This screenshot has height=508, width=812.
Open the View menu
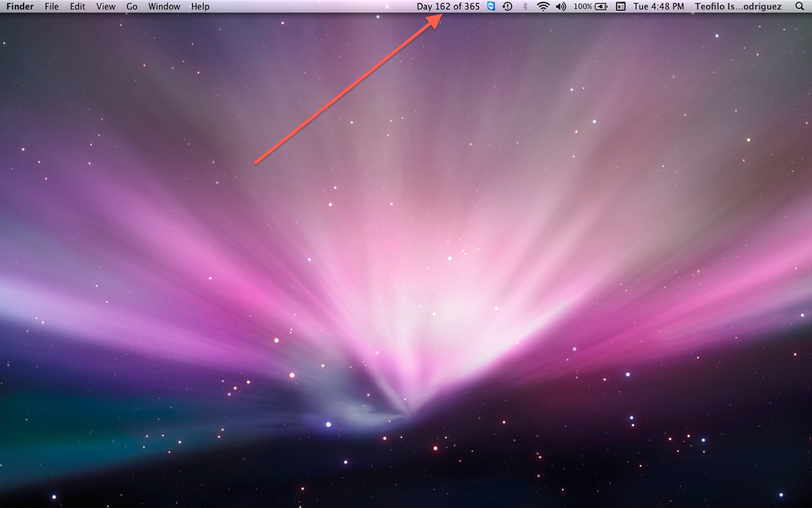coord(105,6)
